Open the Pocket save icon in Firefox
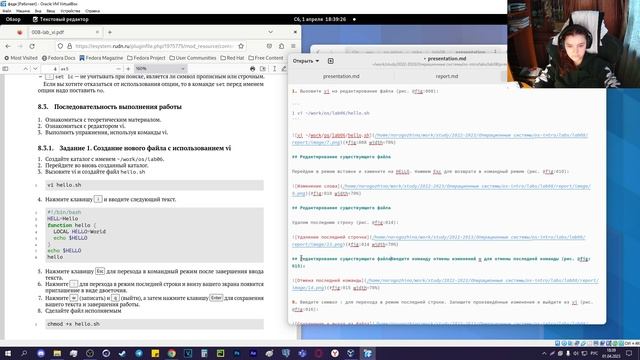Screen dimensions: 640x360 (x=269, y=46)
